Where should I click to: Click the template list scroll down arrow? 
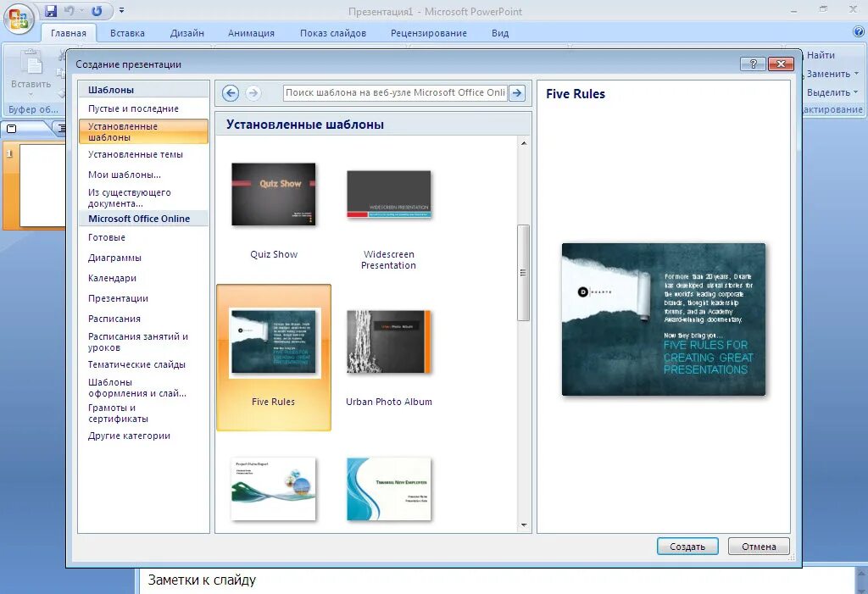[x=524, y=525]
